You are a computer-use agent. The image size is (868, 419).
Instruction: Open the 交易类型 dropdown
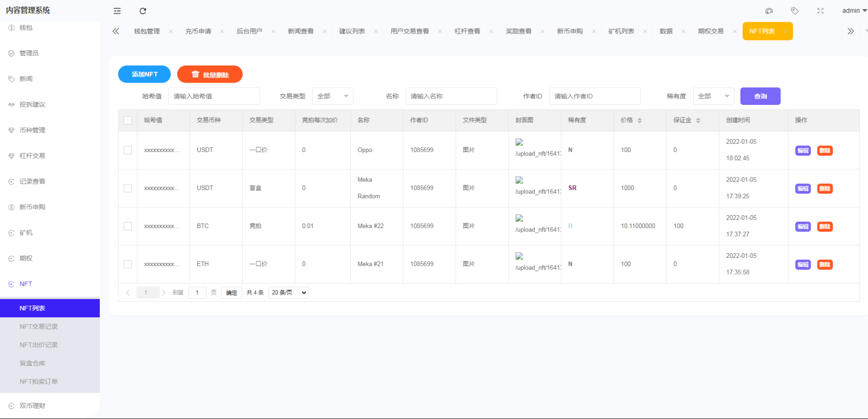[x=332, y=96]
